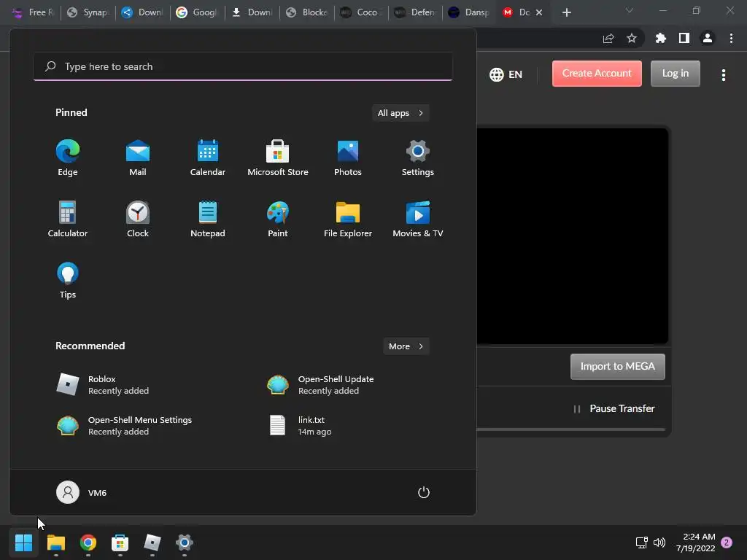
Task: Open recommended link.txt file
Action: point(300,426)
